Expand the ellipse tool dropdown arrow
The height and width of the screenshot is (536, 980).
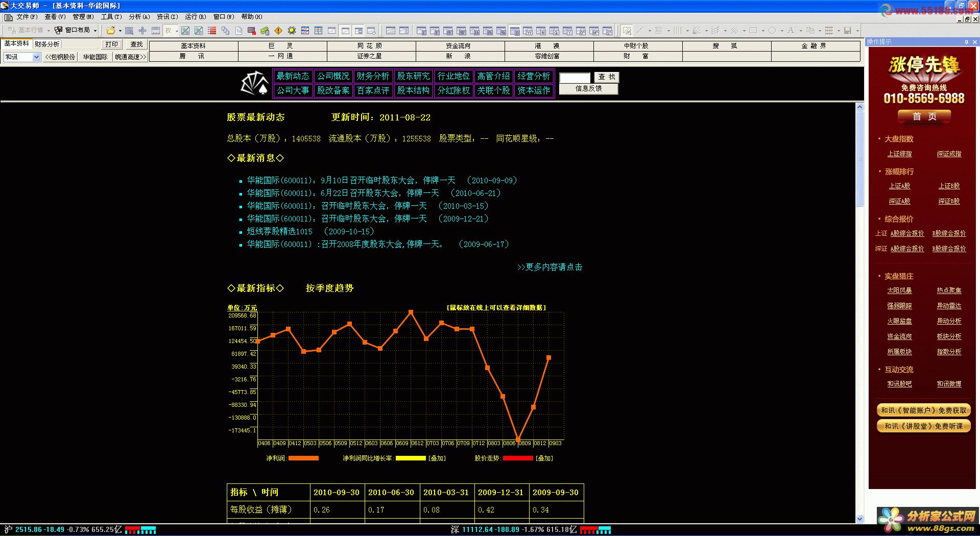coord(782,31)
